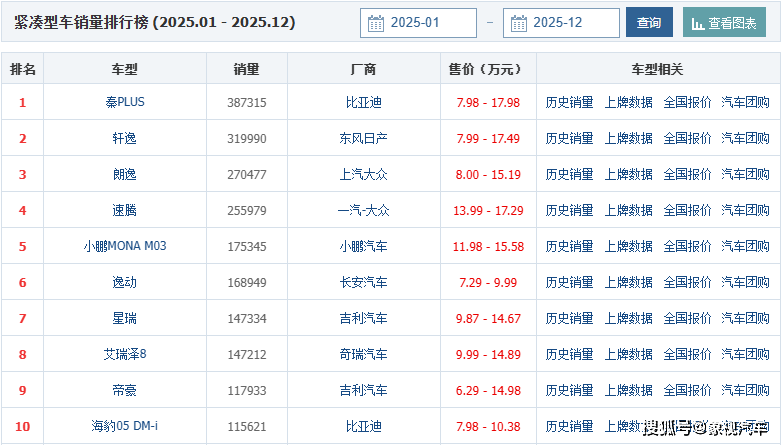Click the chart icon on 查看图表 button
This screenshot has height=445, width=782.
pos(698,23)
